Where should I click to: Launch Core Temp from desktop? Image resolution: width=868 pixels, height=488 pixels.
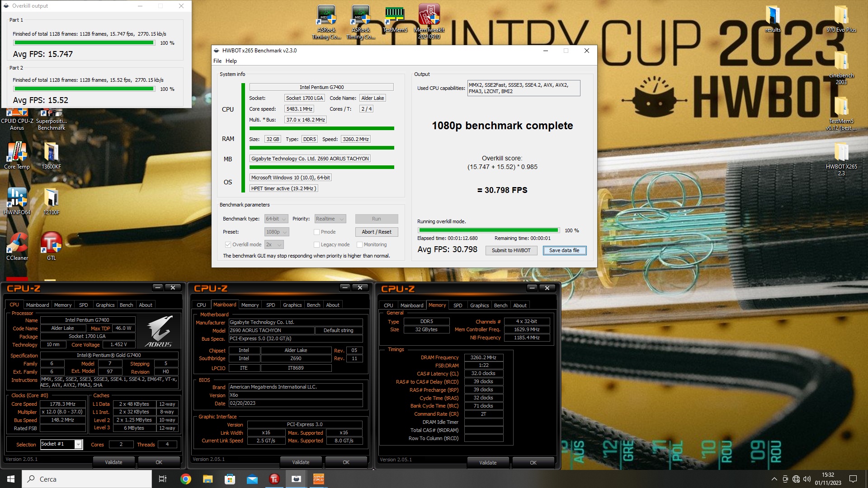(x=17, y=155)
